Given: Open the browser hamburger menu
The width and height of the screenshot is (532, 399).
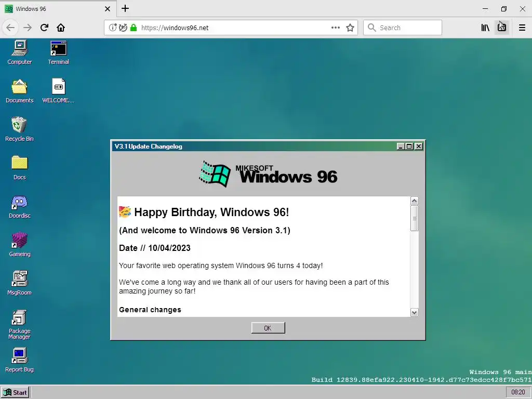Looking at the screenshot, I should pyautogui.click(x=522, y=28).
